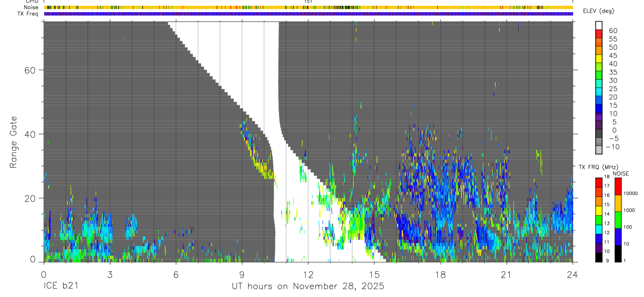Click the ELEV colorbar label '-10'
This screenshot has height=297, width=644.
pos(613,147)
